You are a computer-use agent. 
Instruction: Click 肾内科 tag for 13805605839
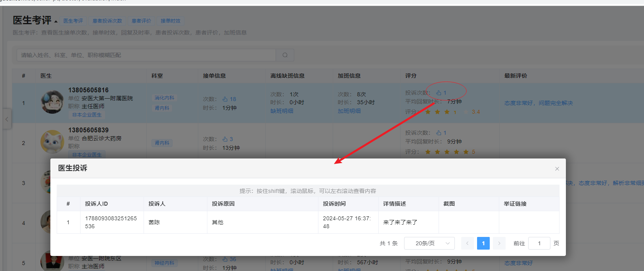[162, 143]
